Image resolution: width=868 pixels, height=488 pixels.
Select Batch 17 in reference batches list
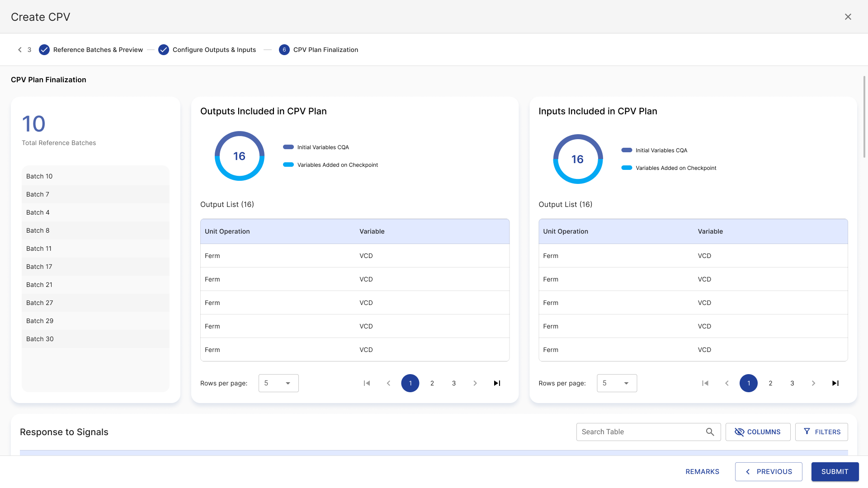[x=95, y=267]
